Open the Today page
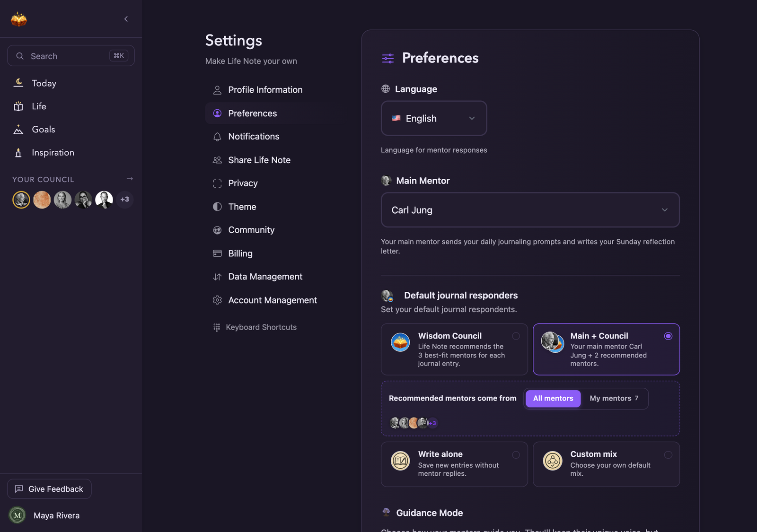757x532 pixels. 44,83
